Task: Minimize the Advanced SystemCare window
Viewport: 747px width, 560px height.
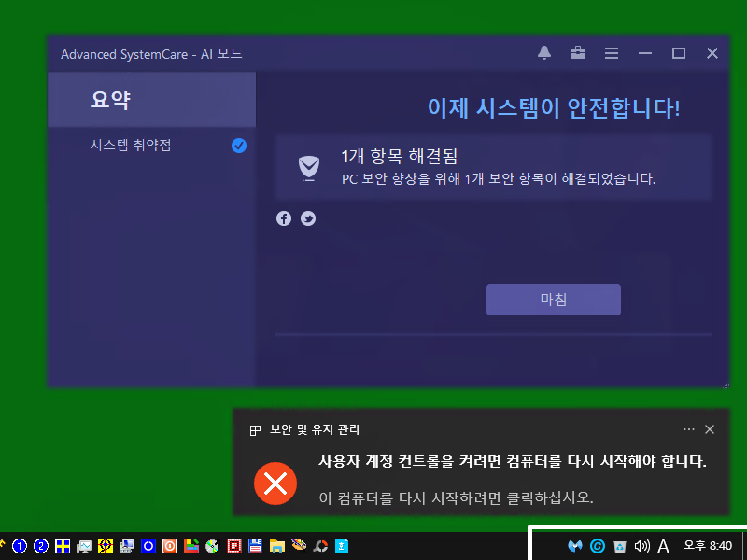Action: (x=645, y=53)
